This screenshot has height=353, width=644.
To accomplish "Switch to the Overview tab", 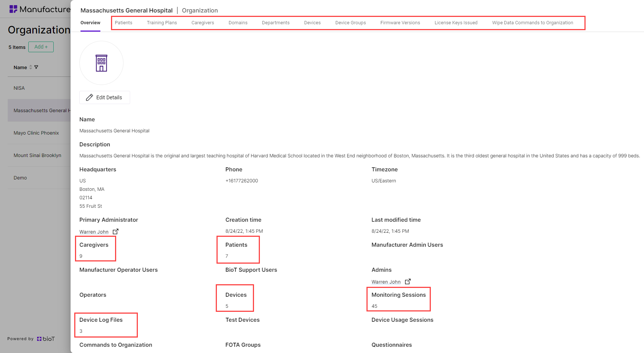I will [x=90, y=23].
